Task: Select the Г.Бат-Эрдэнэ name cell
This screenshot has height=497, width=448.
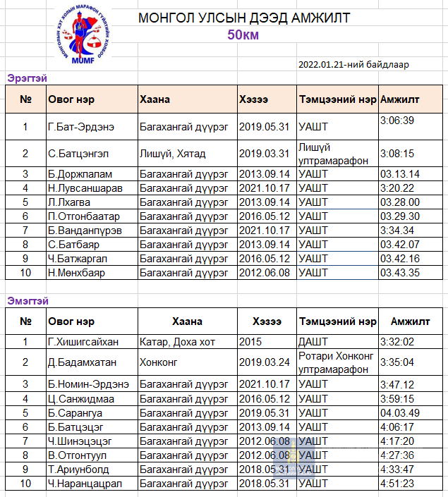Action: point(81,127)
